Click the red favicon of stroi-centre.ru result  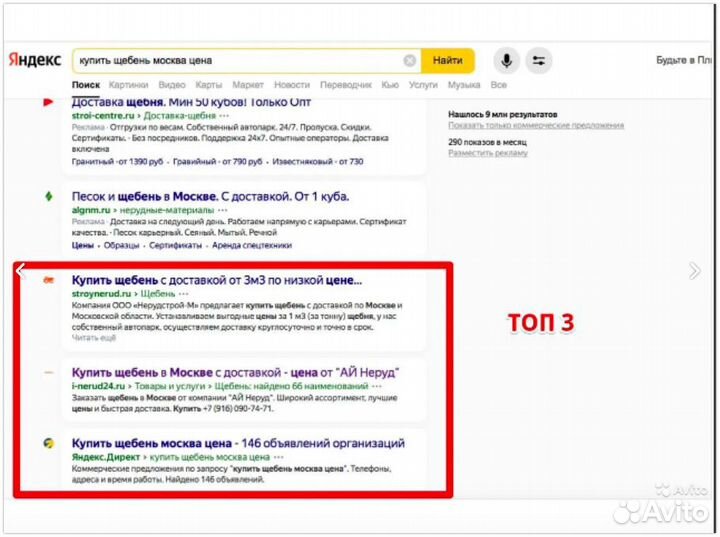coord(48,102)
